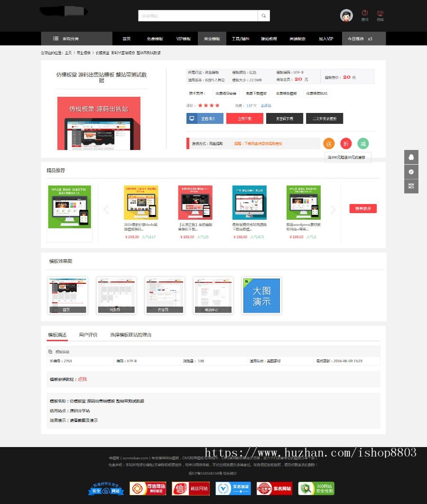Click the bell icon in side toolbar

pos(411,157)
